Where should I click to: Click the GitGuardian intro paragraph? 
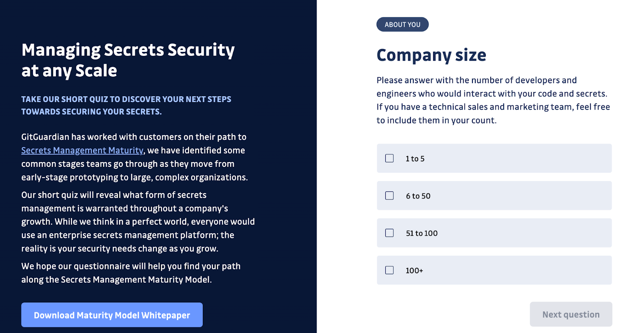click(x=134, y=157)
